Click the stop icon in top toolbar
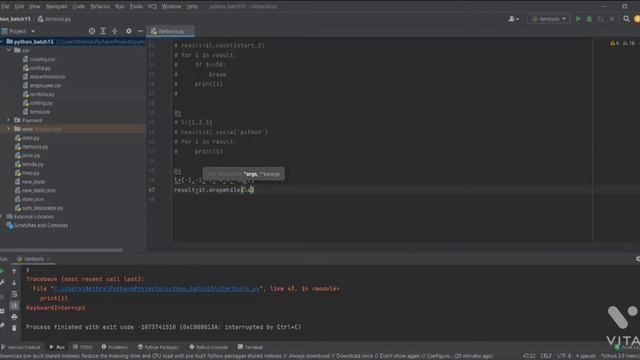The height and width of the screenshot is (360, 640). [612, 19]
